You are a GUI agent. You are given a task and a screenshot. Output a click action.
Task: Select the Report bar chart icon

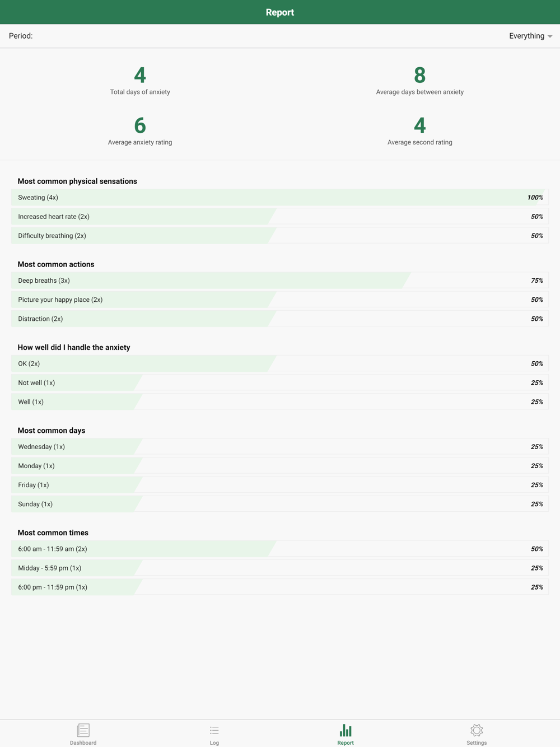tap(346, 730)
